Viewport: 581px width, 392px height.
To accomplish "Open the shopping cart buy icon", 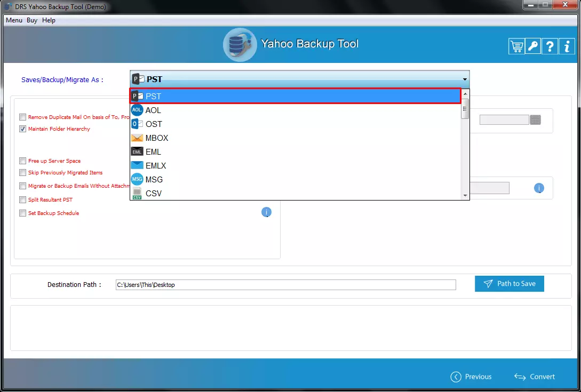I will pos(516,47).
